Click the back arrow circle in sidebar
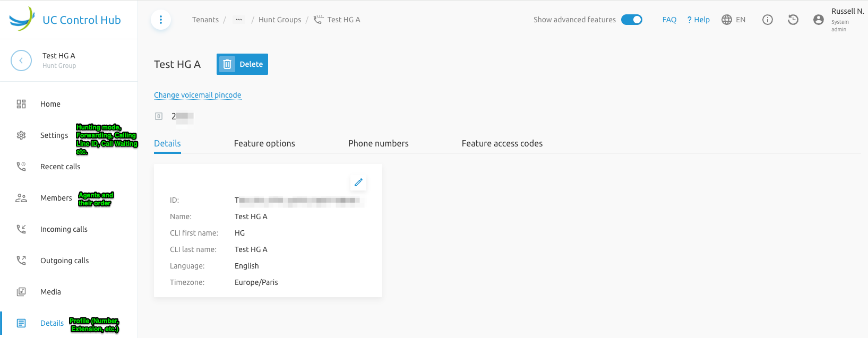Viewport: 868px width, 338px height. 21,60
